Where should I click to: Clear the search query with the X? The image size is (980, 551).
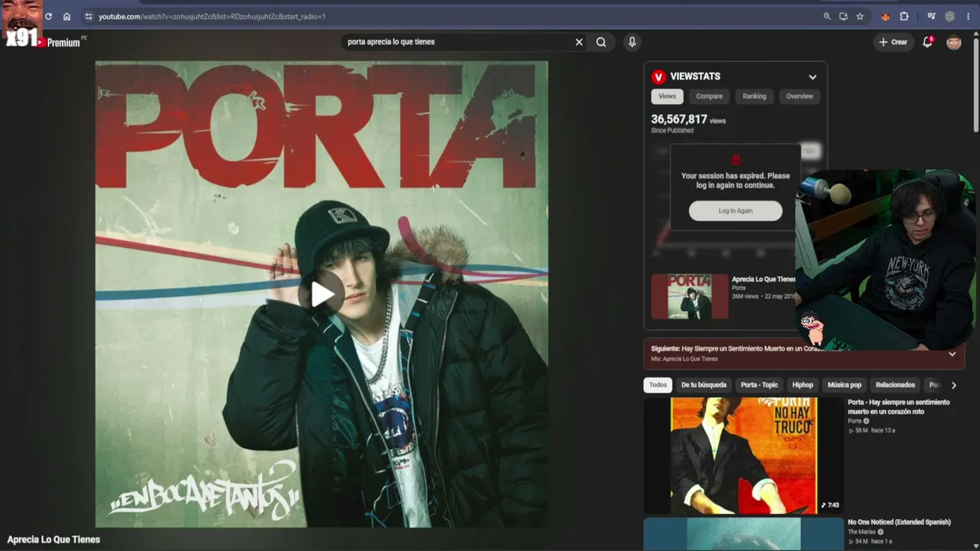pos(579,42)
